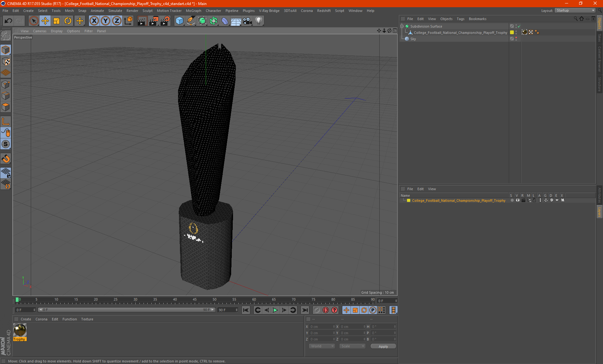Click the trophy object's yellow layer swatch
Screen dimensions: 603x364
pos(512,33)
